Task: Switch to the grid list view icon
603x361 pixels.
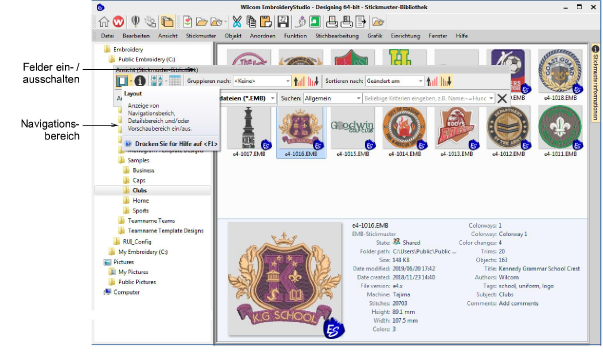Action: (x=175, y=81)
